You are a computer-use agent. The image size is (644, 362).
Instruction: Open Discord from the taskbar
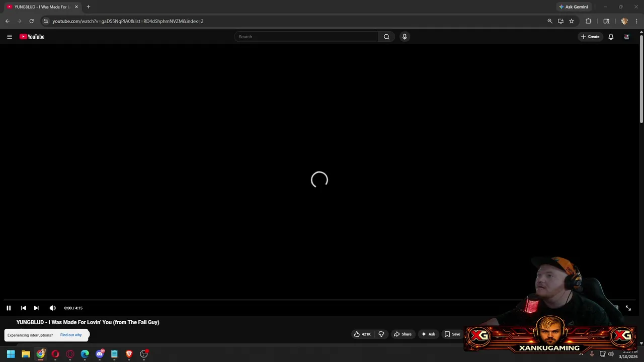100,354
